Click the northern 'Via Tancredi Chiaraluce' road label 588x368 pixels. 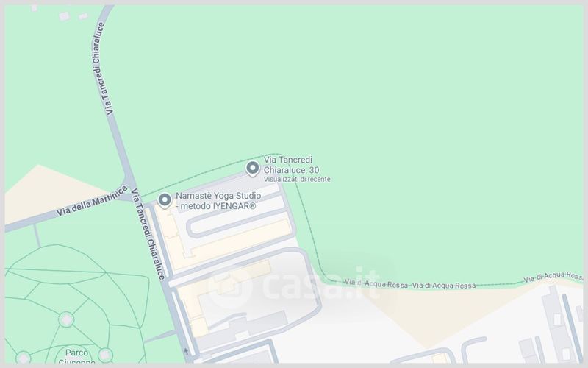100,68
